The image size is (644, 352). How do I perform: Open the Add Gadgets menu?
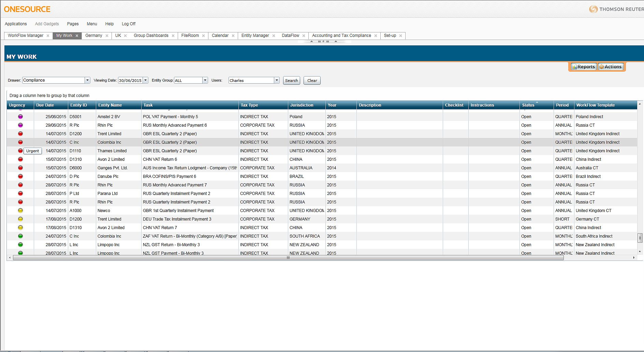pyautogui.click(x=47, y=24)
